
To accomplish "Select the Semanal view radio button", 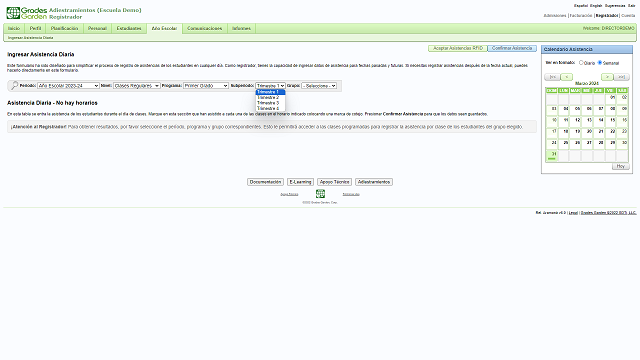I will pyautogui.click(x=600, y=62).
